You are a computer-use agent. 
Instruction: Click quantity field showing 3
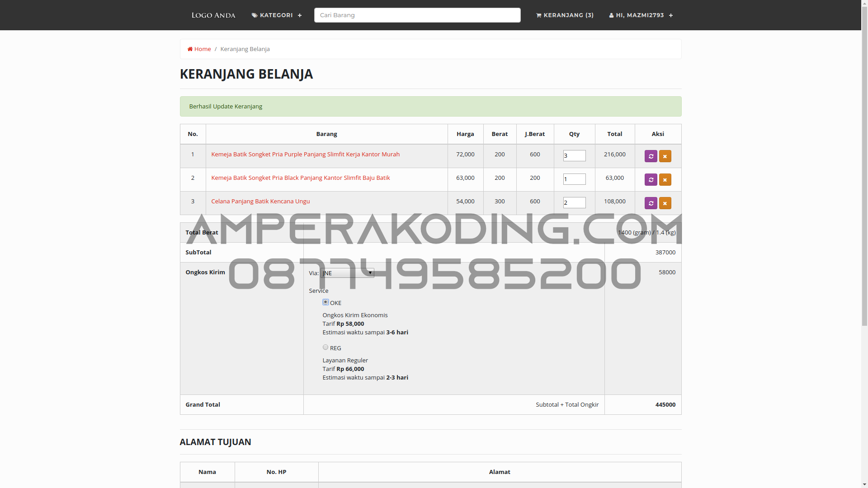574,155
